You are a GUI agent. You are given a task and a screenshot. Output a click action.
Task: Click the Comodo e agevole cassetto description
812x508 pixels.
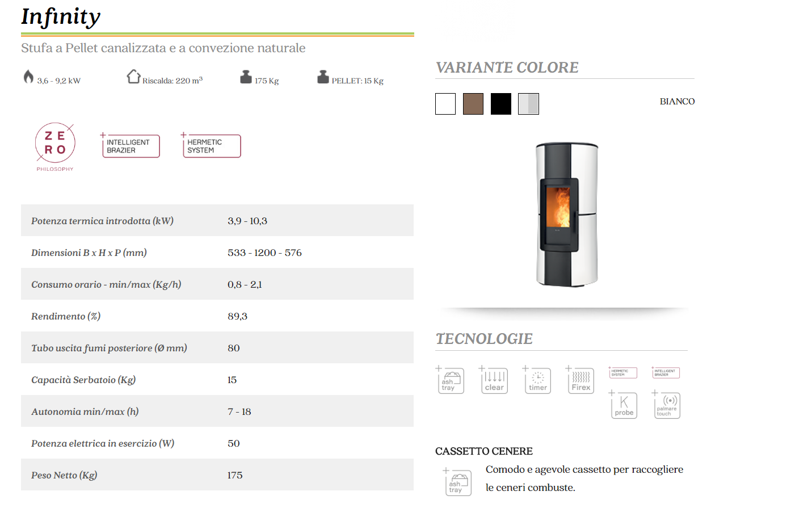point(584,478)
